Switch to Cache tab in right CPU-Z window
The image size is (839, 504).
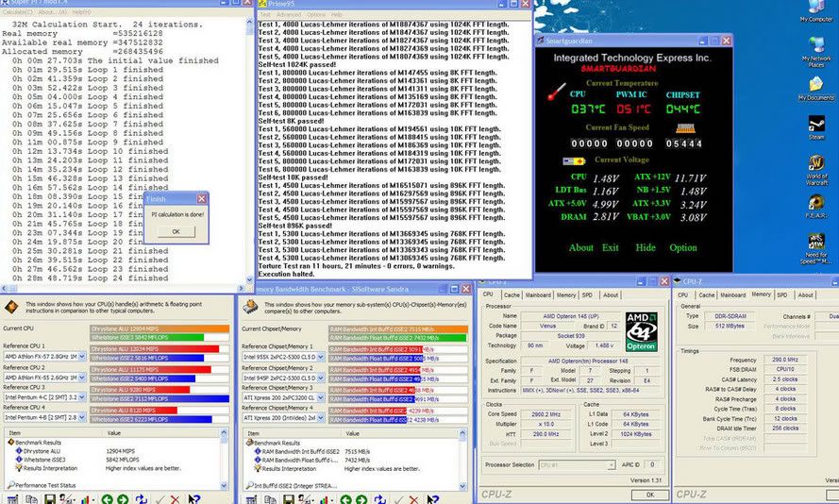point(706,294)
